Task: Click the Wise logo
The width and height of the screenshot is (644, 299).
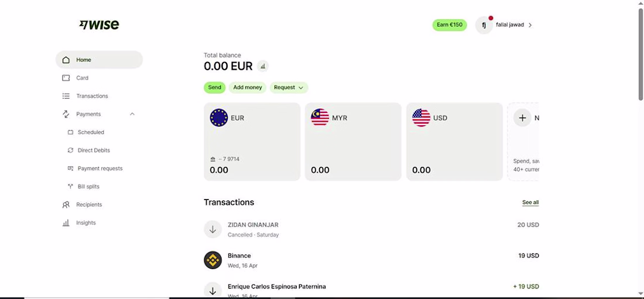Action: click(x=99, y=25)
